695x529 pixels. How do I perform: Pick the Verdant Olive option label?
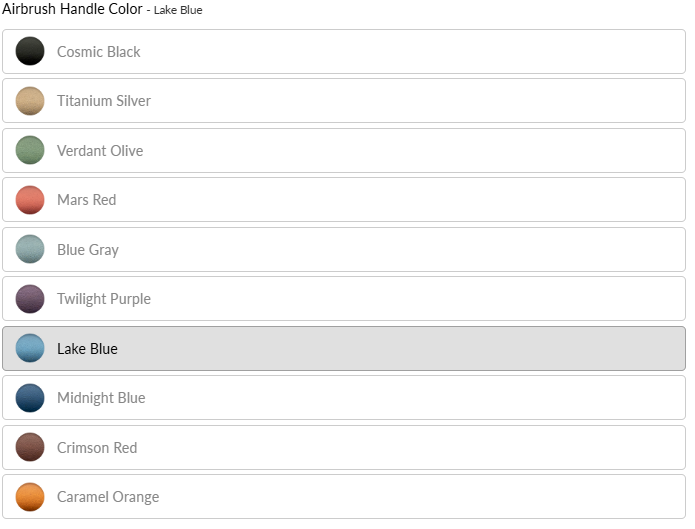coord(100,151)
